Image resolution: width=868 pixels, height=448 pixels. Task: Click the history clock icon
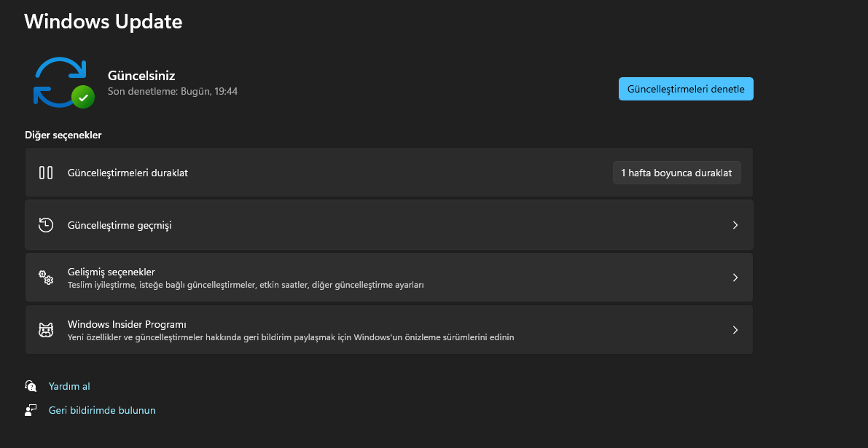[x=46, y=225]
